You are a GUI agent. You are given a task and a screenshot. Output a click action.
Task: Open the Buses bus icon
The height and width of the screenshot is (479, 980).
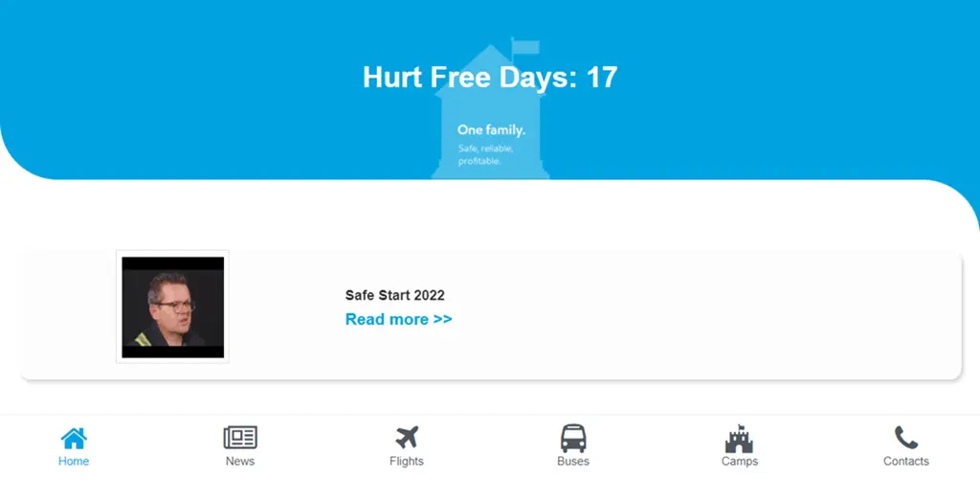pos(573,439)
